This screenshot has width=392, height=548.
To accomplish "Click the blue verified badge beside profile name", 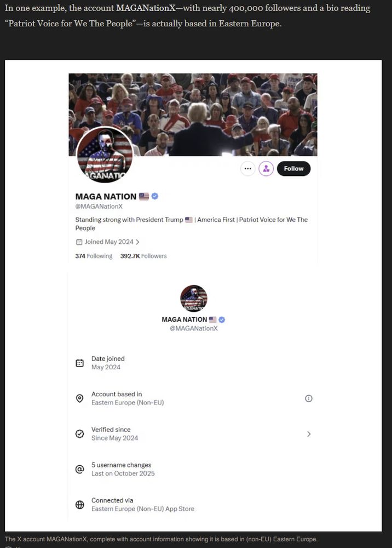I will (x=155, y=196).
